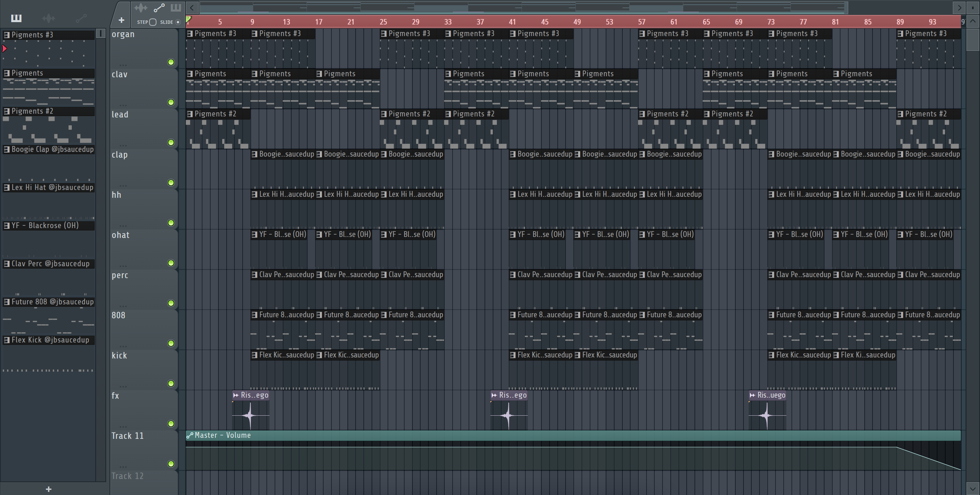Show audio clips in the picker panel
The width and height of the screenshot is (980, 495).
49,18
